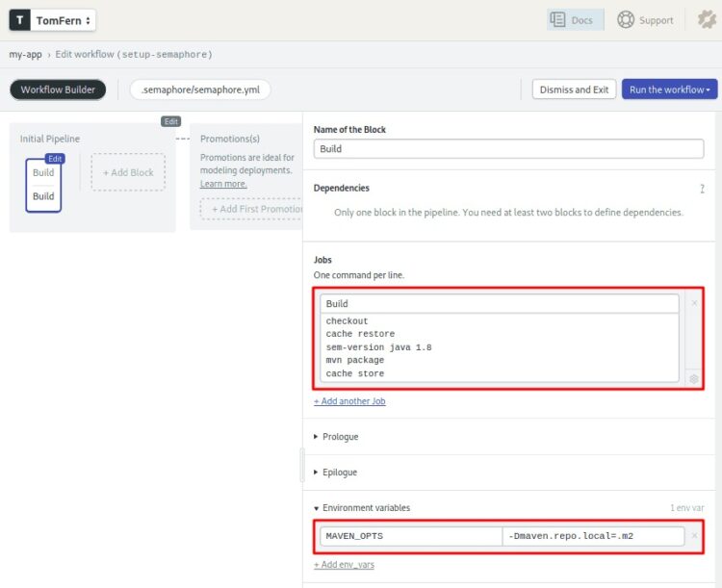722x588 pixels.
Task: Open Build job settings gear icon
Action: point(694,379)
